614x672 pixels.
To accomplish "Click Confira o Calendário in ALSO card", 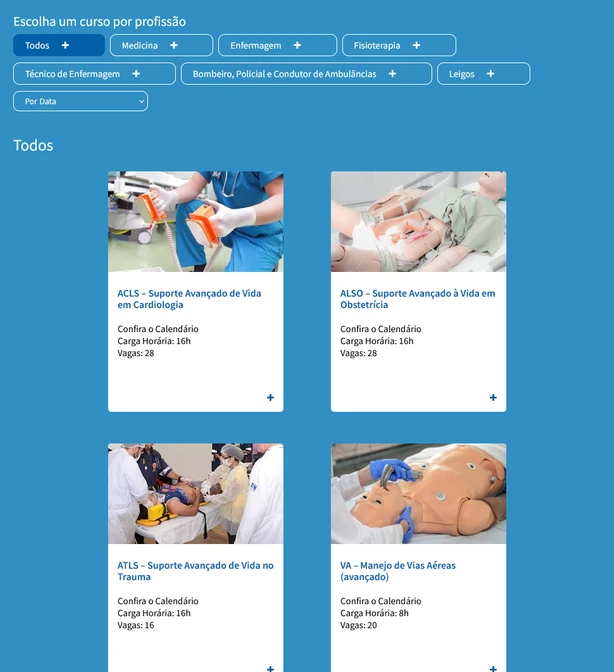I will [380, 329].
